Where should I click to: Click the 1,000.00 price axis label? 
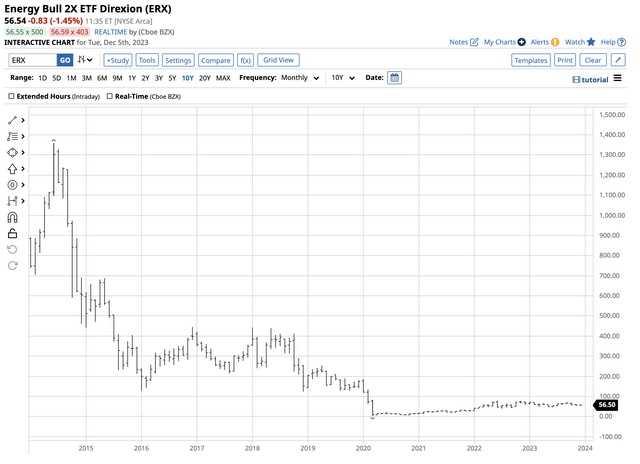[612, 215]
